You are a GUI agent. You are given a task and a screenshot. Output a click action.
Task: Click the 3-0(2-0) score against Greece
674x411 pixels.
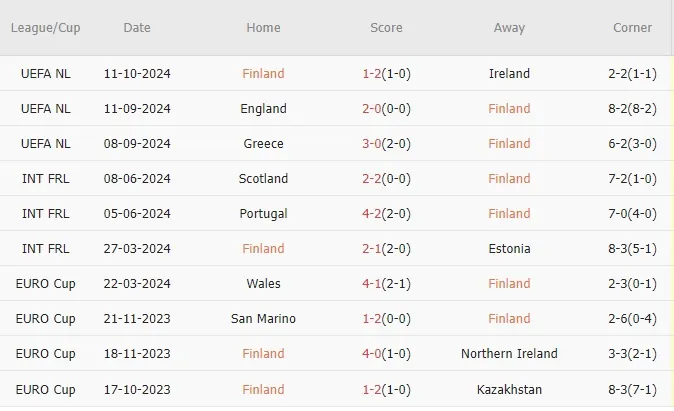pos(386,144)
